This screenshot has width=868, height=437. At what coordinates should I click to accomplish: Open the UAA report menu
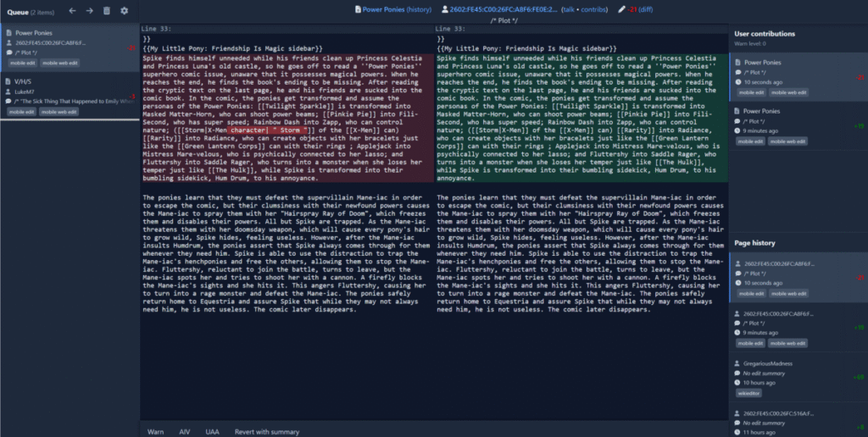(x=212, y=431)
